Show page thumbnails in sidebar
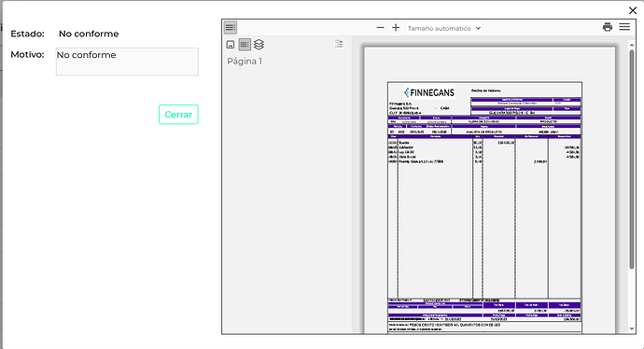 point(231,45)
